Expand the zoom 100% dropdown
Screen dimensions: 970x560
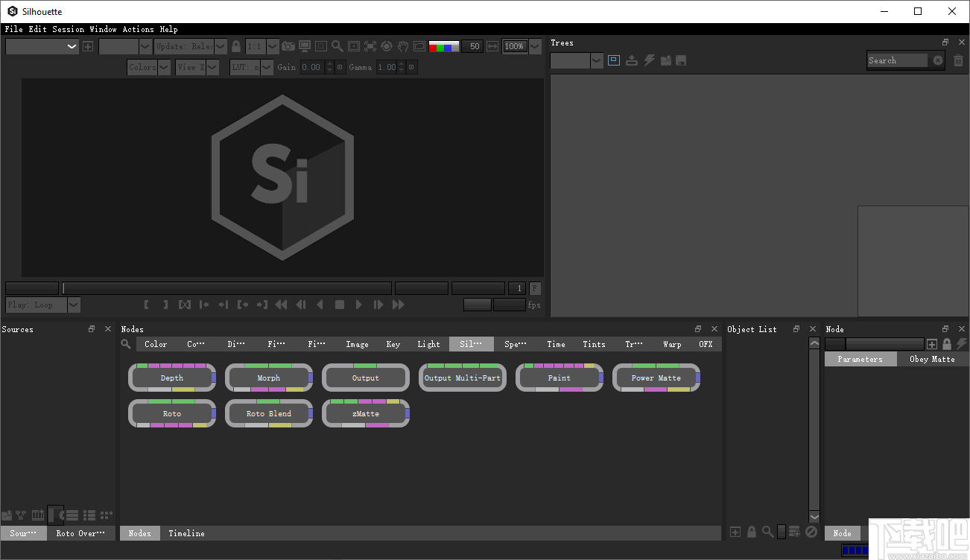[534, 46]
